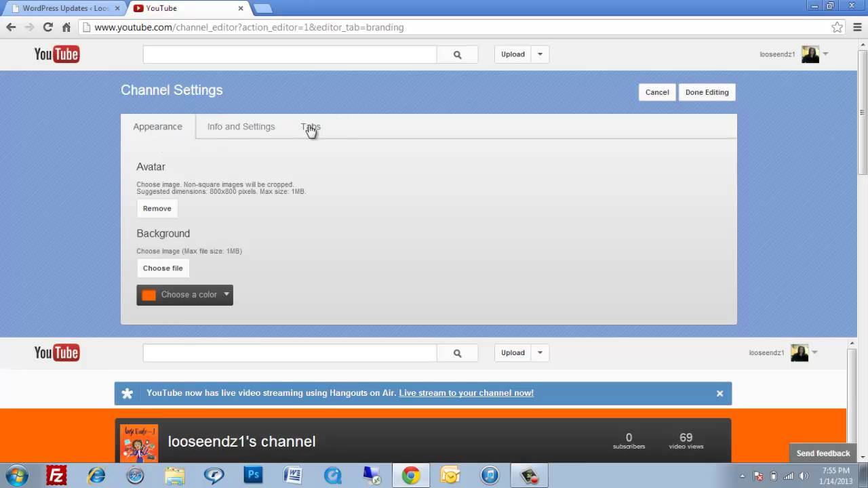Expand account arrow in the channel preview header
This screenshot has height=488, width=868.
814,352
